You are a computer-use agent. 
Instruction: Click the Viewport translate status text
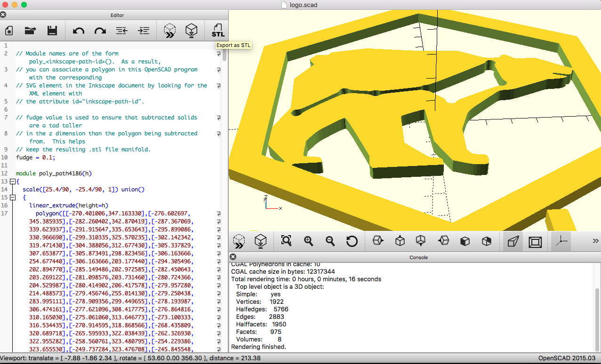130,358
